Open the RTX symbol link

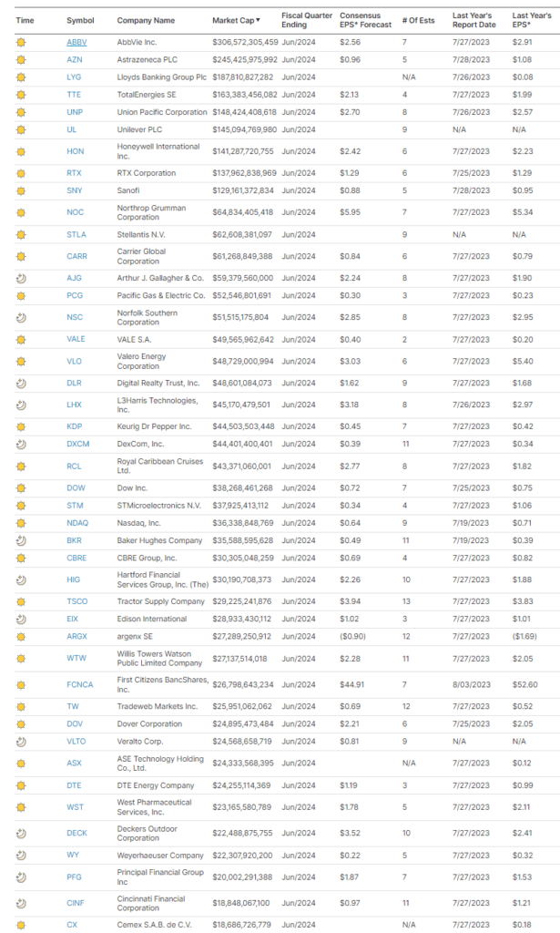click(75, 173)
